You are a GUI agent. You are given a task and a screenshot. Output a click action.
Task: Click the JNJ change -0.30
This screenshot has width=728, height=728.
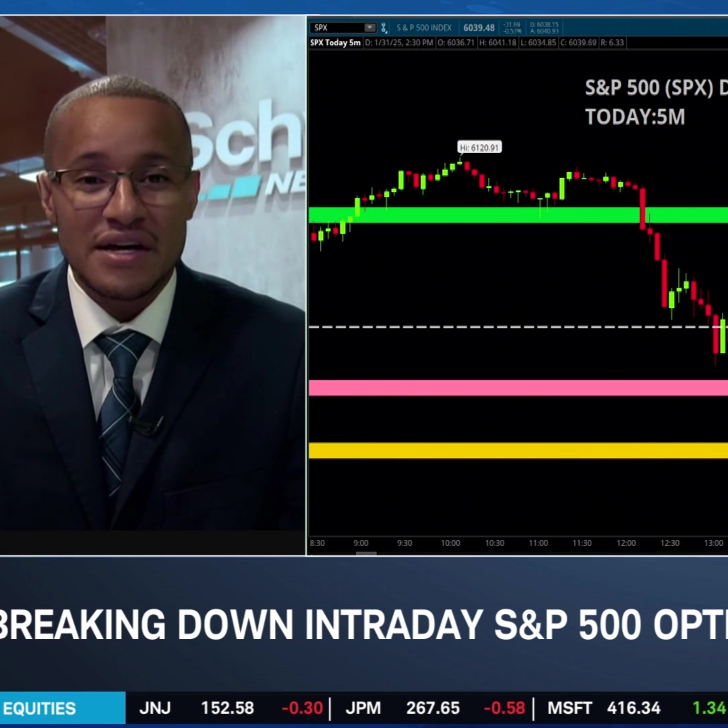tap(302, 708)
